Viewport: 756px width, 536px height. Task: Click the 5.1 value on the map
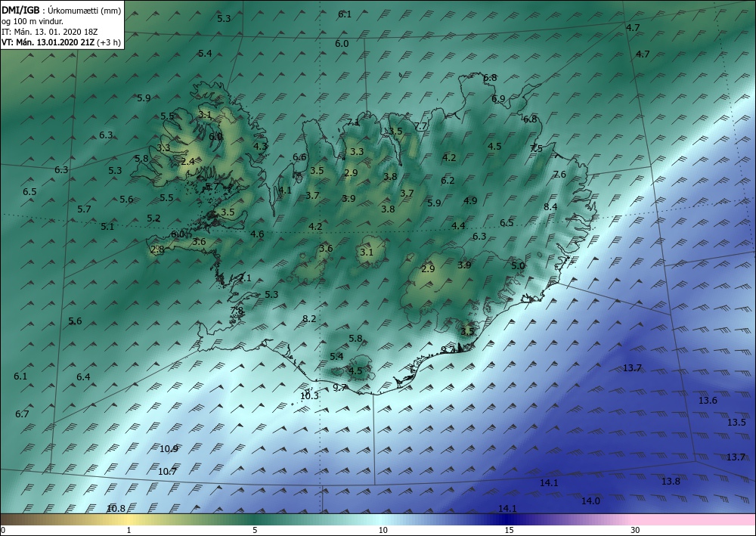pos(107,227)
